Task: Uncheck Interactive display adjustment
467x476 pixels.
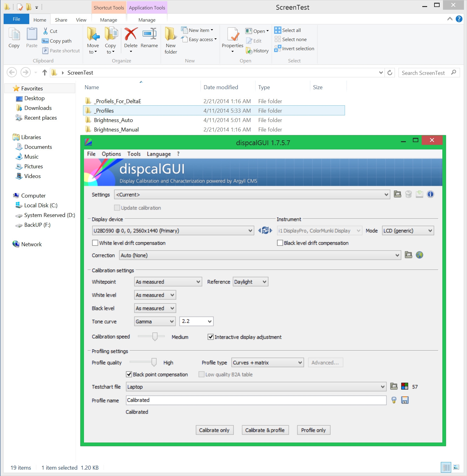Action: pos(211,337)
